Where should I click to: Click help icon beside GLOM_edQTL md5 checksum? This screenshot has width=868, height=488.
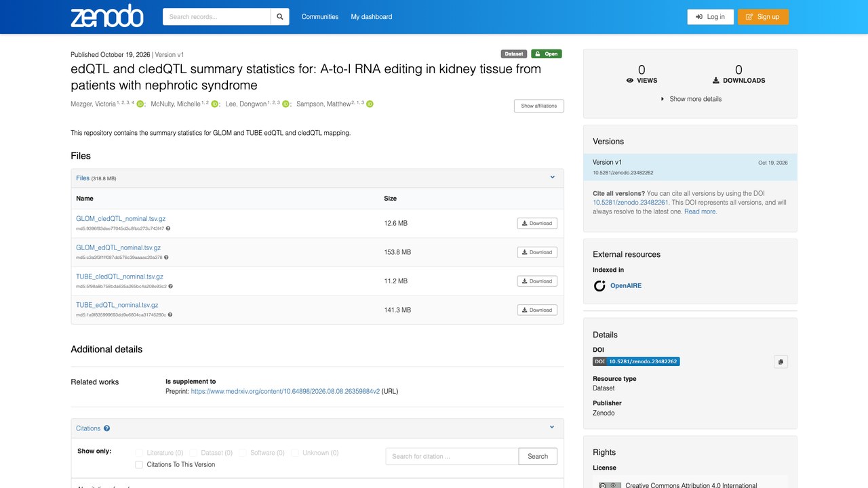(166, 258)
